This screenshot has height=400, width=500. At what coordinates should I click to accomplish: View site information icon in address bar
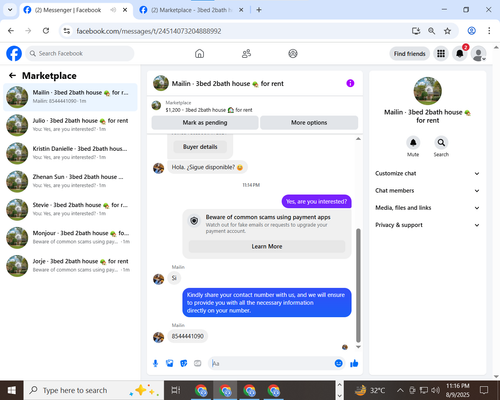point(67,31)
